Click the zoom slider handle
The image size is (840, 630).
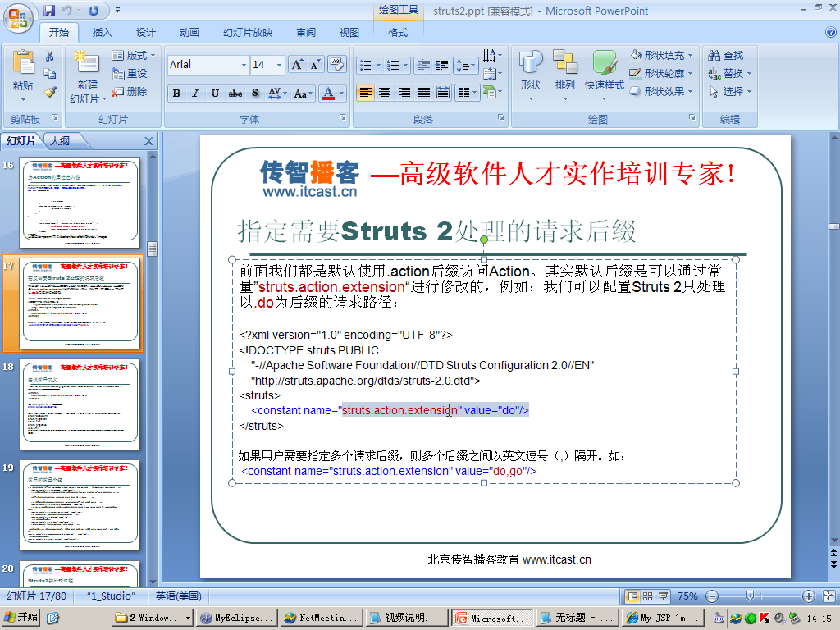coord(750,596)
